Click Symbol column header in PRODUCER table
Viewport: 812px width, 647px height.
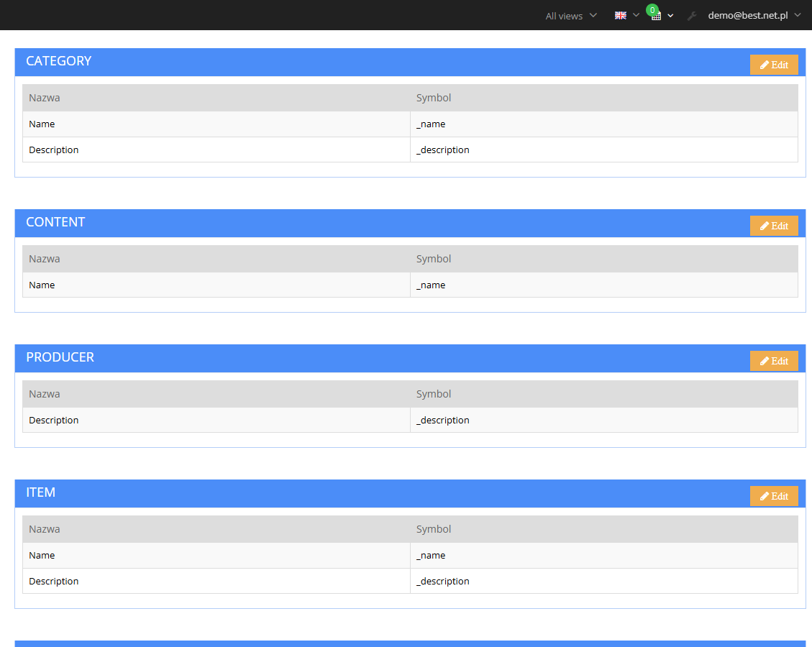(x=604, y=394)
